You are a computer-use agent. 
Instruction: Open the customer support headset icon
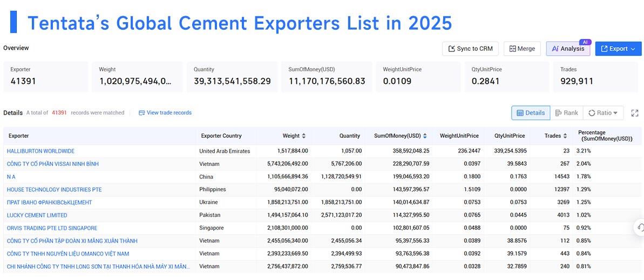pyautogui.click(x=640, y=228)
